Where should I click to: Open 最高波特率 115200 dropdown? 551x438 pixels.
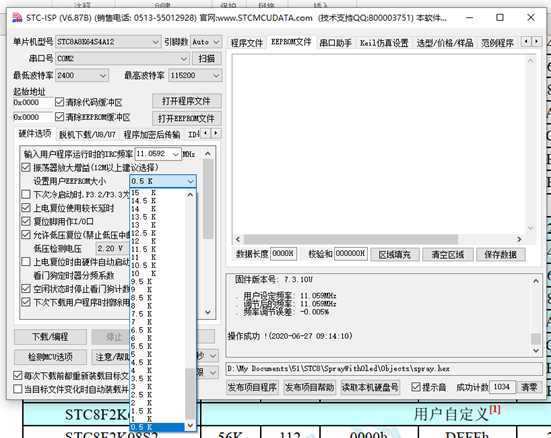pyautogui.click(x=195, y=75)
